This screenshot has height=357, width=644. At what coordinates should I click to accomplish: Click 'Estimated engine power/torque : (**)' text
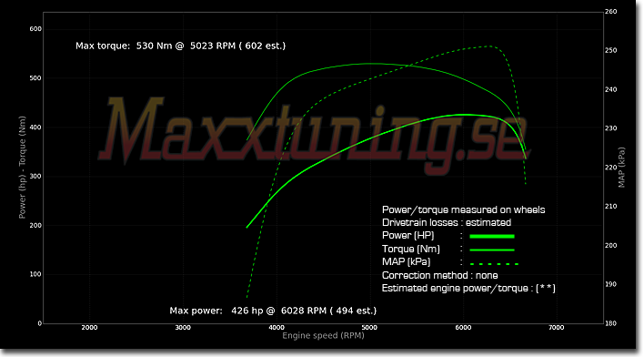468,289
